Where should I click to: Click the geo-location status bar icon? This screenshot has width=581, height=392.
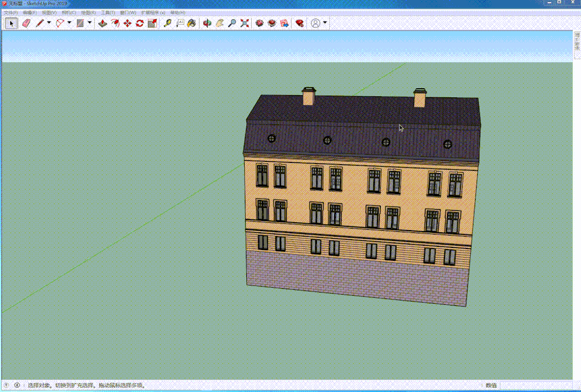6,386
